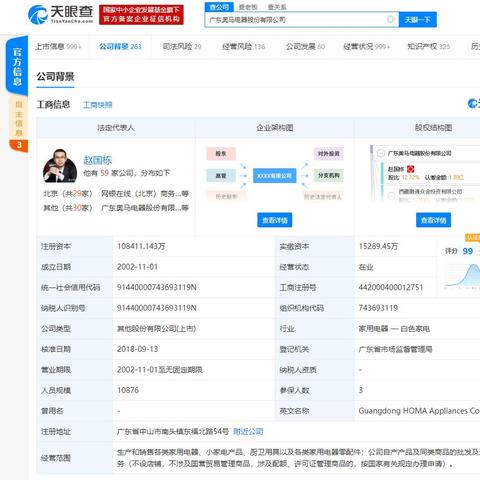Click industry value 家用电器 — 白色家电
The width and height of the screenshot is (480, 480).
coord(394,329)
